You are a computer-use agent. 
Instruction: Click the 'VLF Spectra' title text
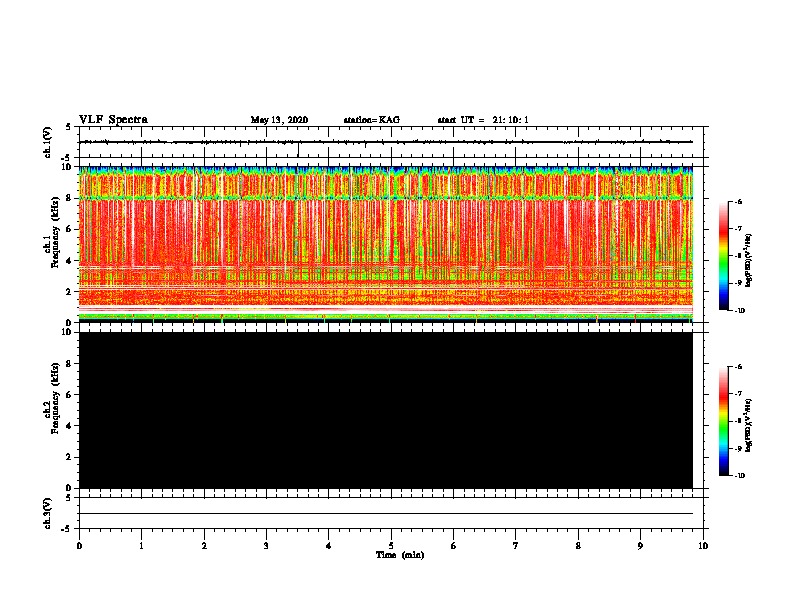(x=113, y=120)
